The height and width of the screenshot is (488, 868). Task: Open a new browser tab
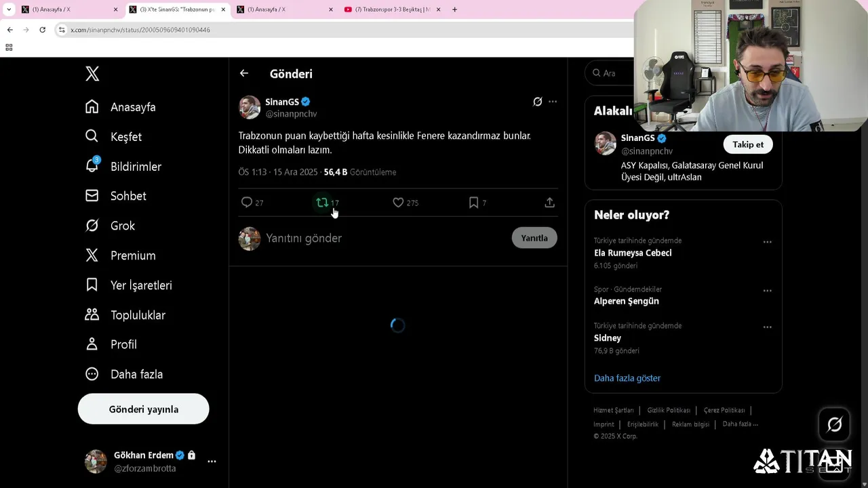coord(454,9)
